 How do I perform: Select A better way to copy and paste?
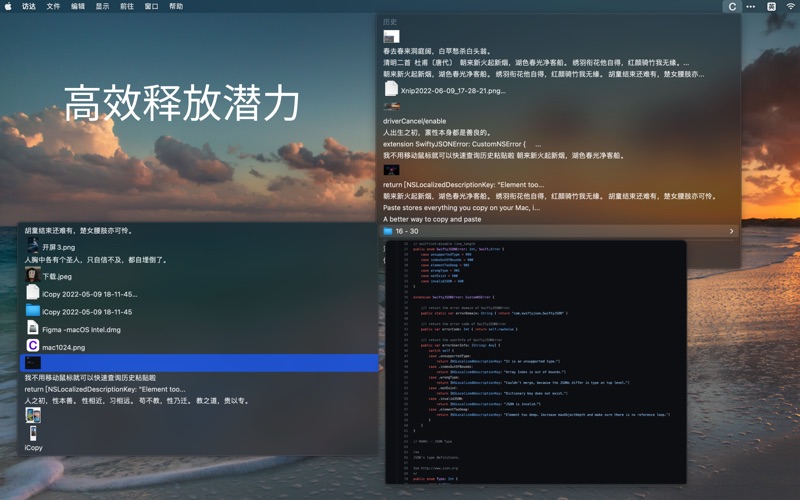coord(432,219)
